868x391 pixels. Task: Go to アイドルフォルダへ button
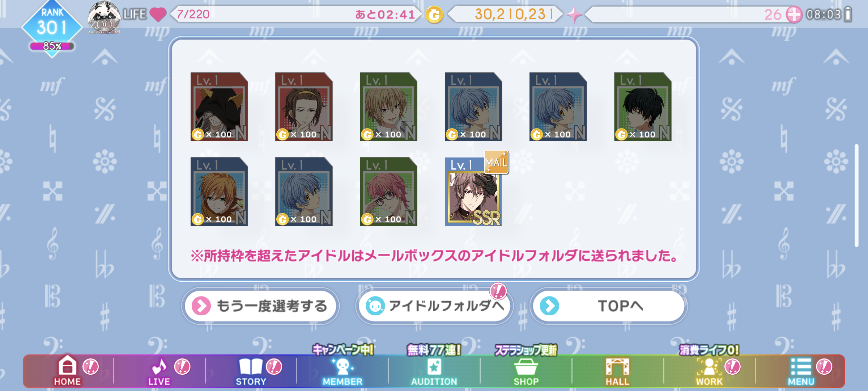click(434, 306)
